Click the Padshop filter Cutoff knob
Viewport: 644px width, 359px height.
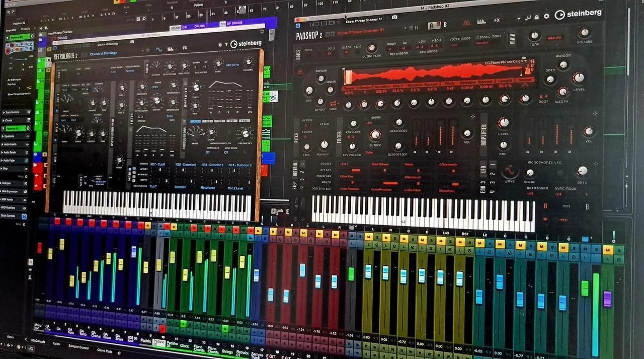pos(375,134)
